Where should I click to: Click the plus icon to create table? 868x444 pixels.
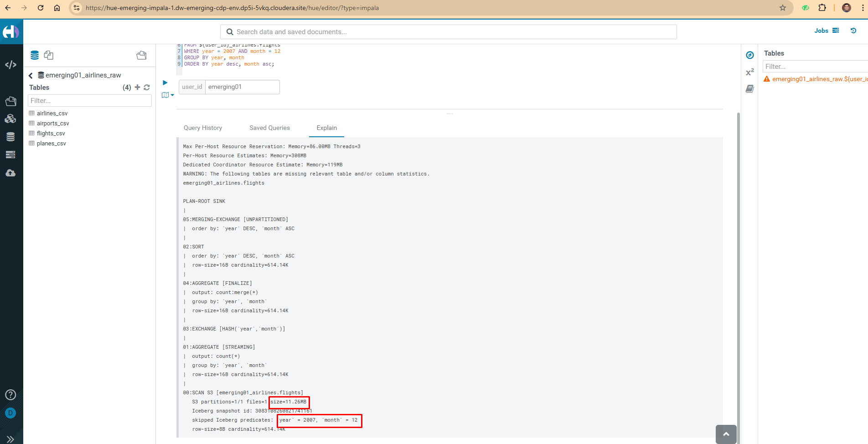[x=137, y=87]
